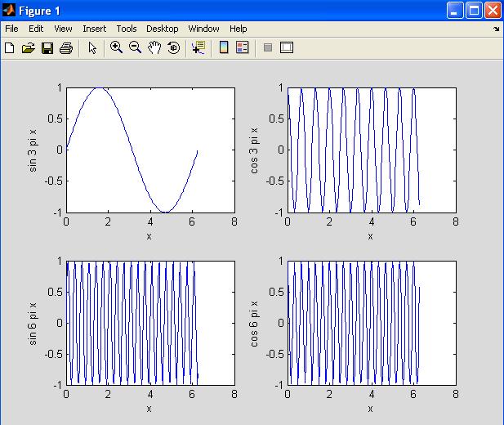Screen dimensions: 504x425
Task: Click the New Figure icon
Action: tap(10, 48)
